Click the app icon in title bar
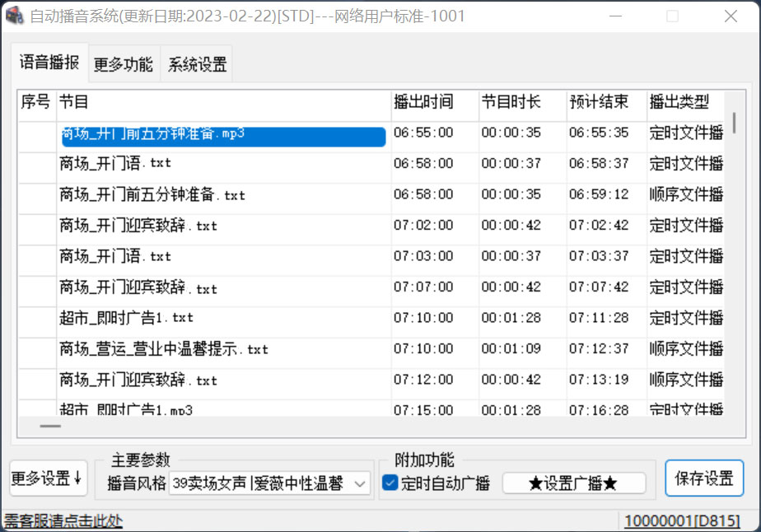 click(x=14, y=16)
